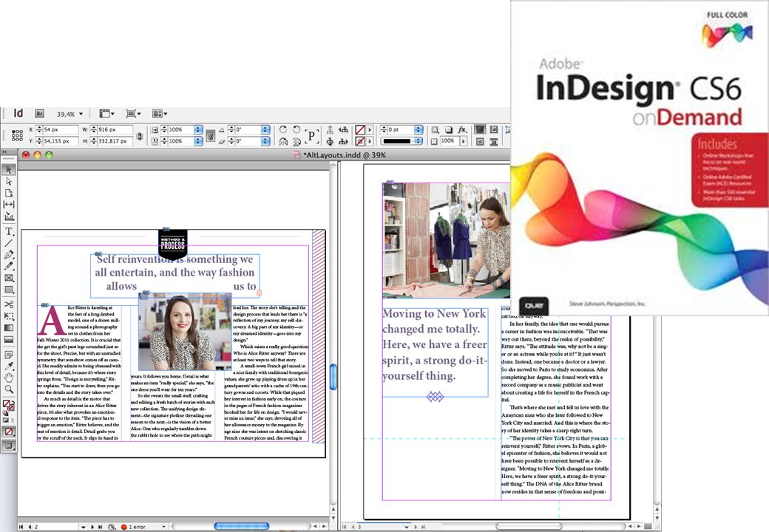
Task: Select the Eyedropper tool
Action: [x=9, y=366]
